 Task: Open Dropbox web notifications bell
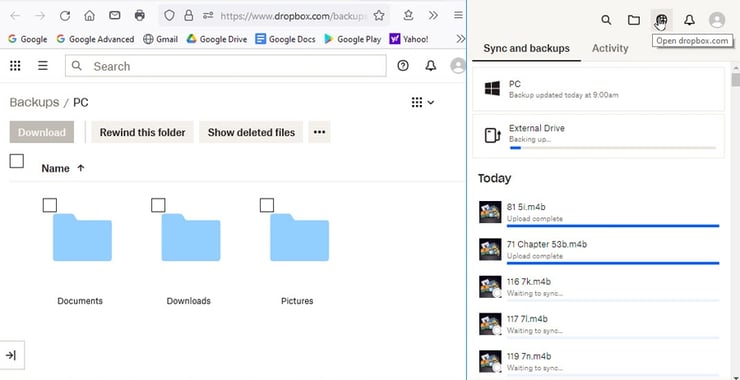pyautogui.click(x=430, y=66)
